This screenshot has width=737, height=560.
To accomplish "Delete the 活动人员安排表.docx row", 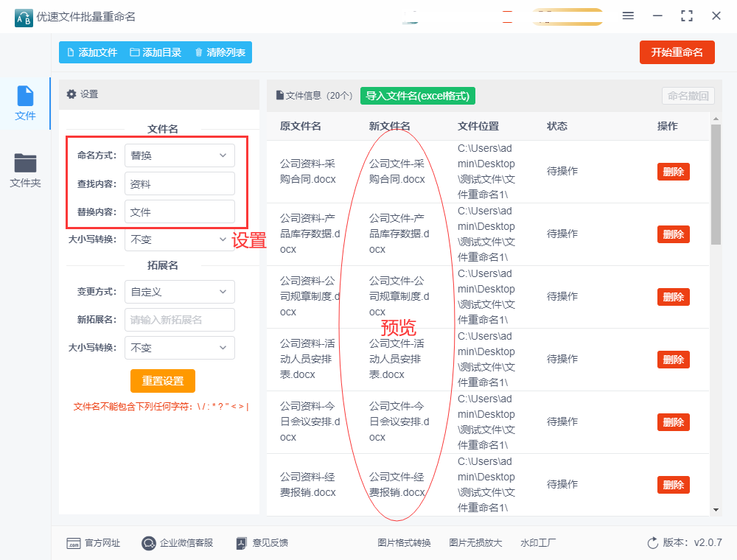I will pyautogui.click(x=673, y=360).
